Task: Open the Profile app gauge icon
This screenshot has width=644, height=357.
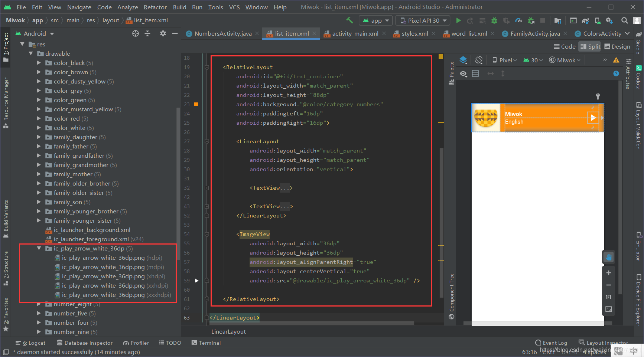Action: pyautogui.click(x=519, y=20)
